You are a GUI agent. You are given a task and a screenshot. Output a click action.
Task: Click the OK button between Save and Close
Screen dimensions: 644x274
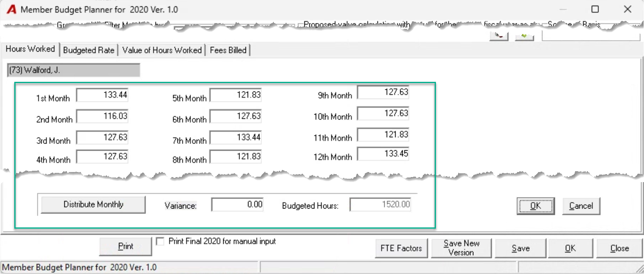click(570, 248)
